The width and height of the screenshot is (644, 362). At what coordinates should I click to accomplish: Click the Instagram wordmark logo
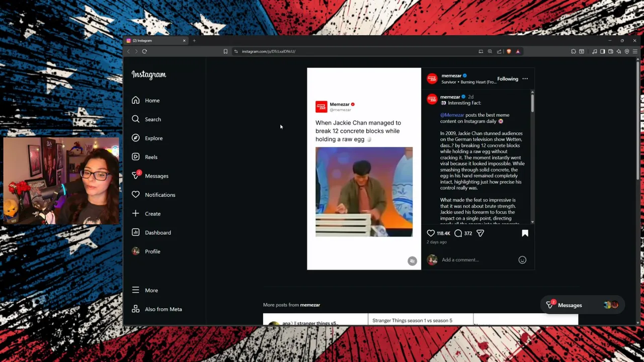(148, 74)
